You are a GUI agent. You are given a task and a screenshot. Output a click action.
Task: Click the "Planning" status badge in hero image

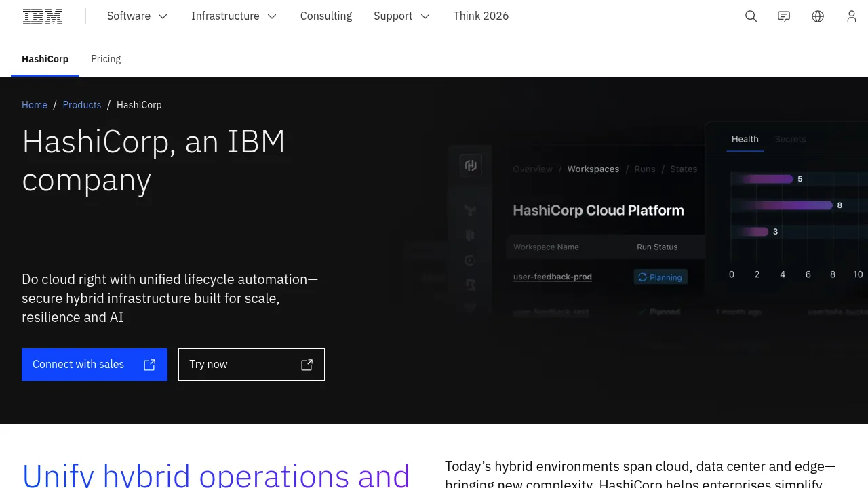click(660, 277)
